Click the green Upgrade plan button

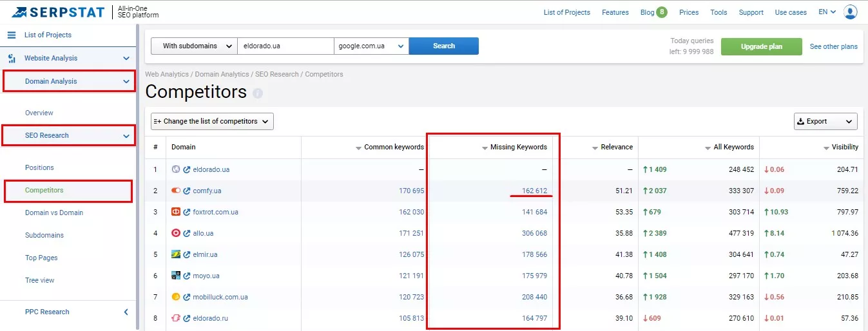[x=762, y=46]
